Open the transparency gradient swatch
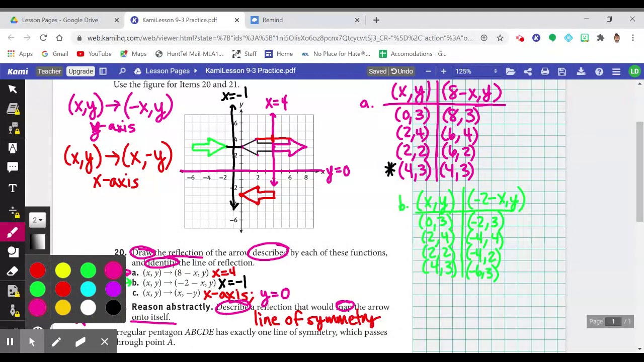Screen dimensions: 644x362 point(38,242)
